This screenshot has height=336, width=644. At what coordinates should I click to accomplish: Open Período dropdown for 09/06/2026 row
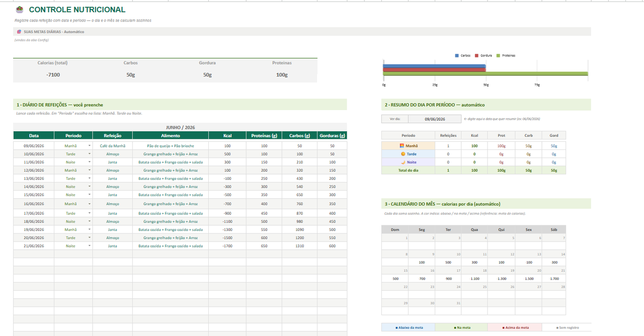click(x=90, y=145)
